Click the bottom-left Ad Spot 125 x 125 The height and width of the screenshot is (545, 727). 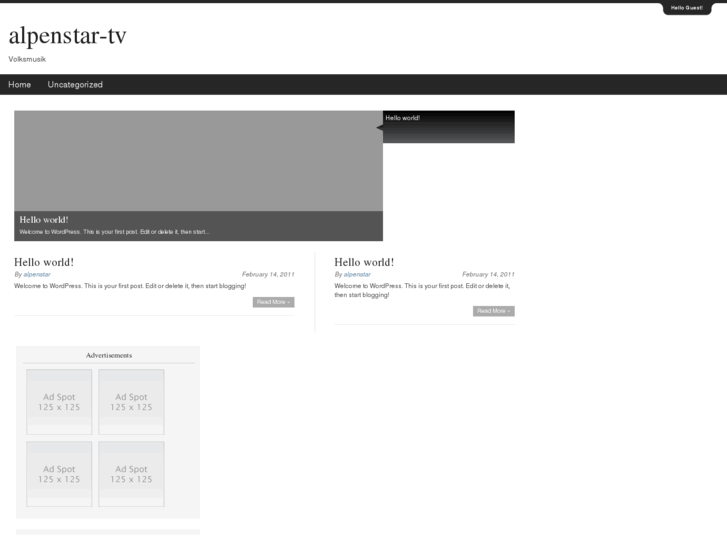tap(59, 474)
